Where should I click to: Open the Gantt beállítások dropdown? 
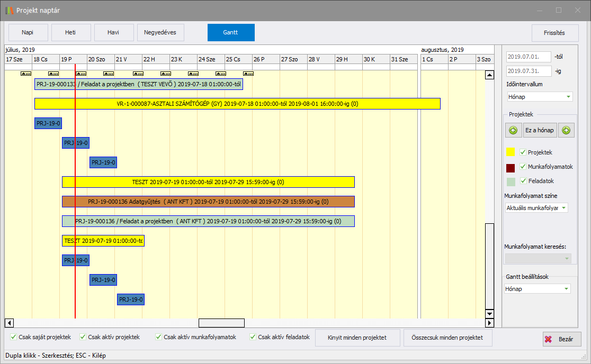pyautogui.click(x=538, y=289)
